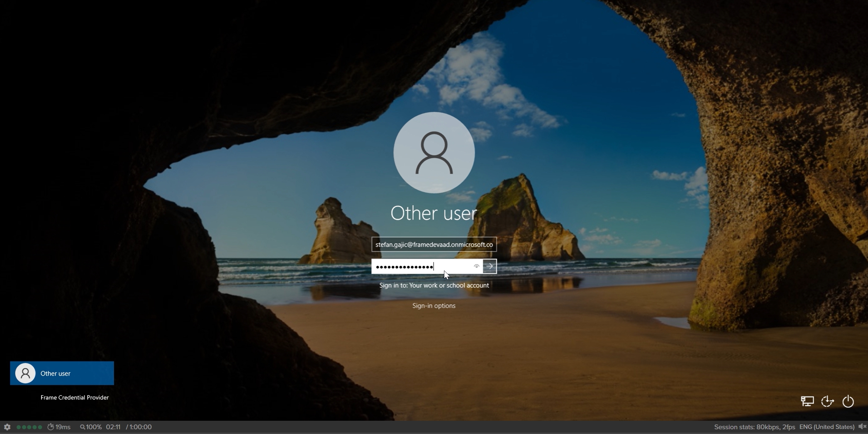Click the refresh/reconnect icon taskbar

click(828, 401)
